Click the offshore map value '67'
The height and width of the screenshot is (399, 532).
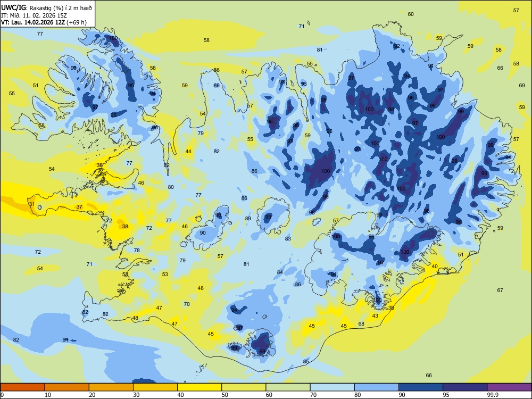coord(500,290)
